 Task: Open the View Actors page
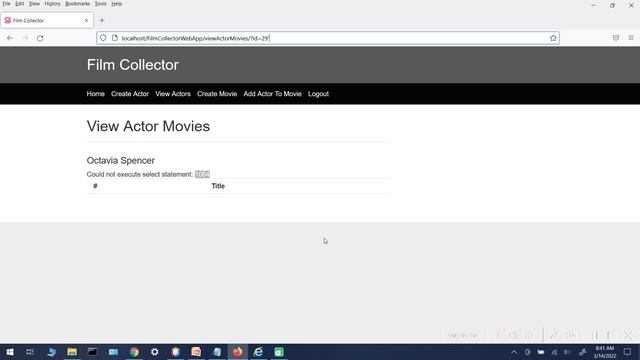click(173, 94)
